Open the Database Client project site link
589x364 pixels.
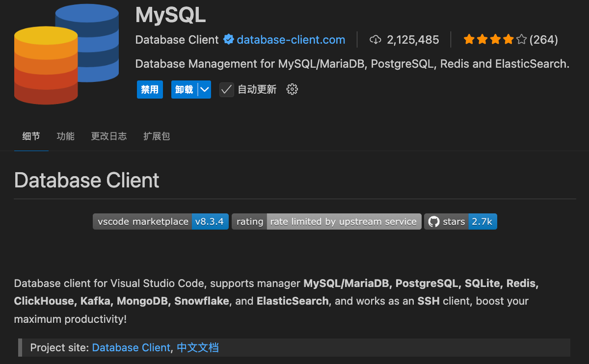pyautogui.click(x=131, y=348)
